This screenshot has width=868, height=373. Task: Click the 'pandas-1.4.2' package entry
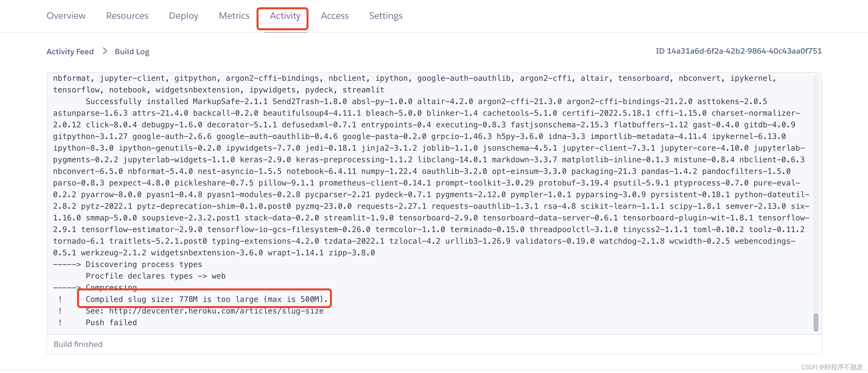(669, 171)
